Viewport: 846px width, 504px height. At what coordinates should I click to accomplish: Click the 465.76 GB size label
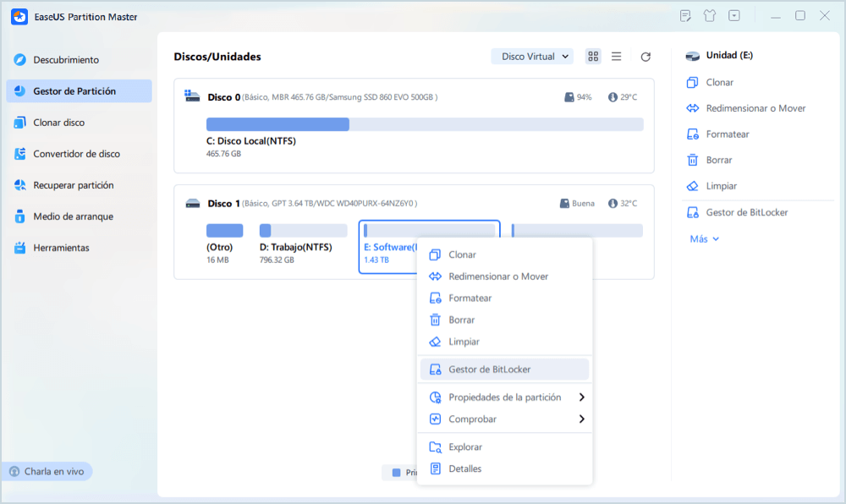pos(223,154)
